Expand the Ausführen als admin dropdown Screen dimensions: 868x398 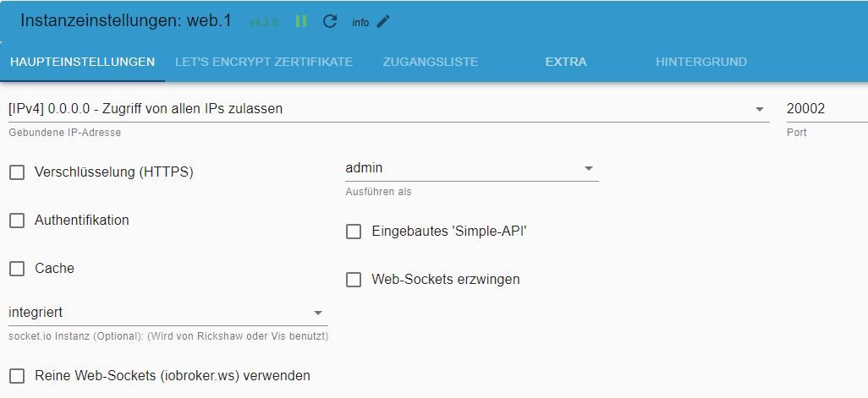[470, 168]
